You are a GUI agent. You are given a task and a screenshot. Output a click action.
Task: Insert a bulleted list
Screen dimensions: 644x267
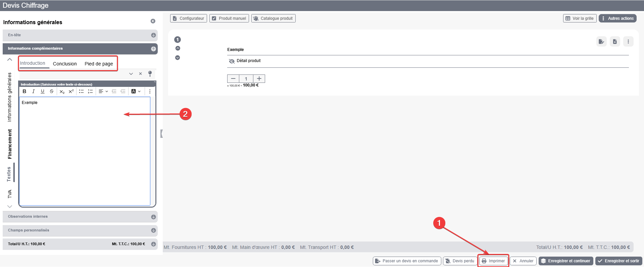pos(81,91)
